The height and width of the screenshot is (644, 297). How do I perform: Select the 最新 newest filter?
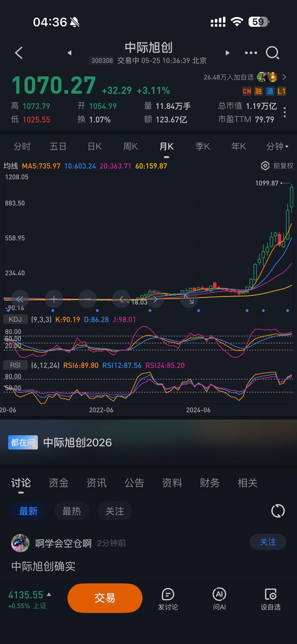28,511
